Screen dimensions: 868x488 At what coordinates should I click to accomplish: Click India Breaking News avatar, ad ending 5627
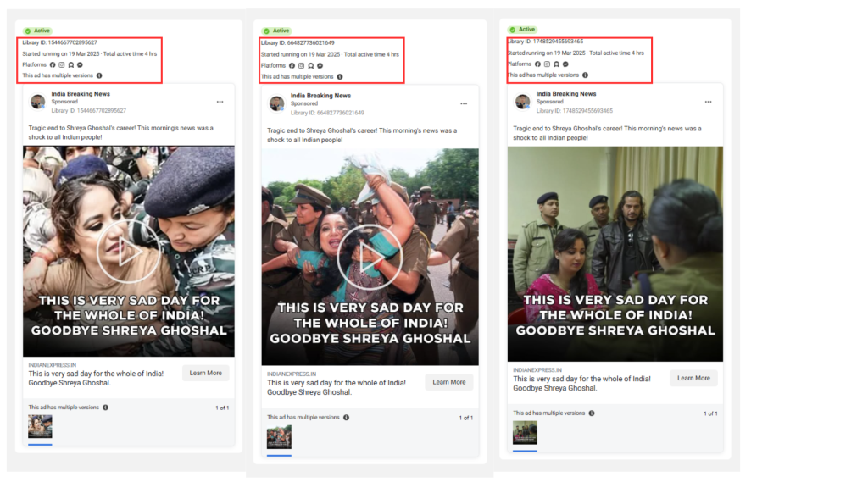[x=37, y=102]
